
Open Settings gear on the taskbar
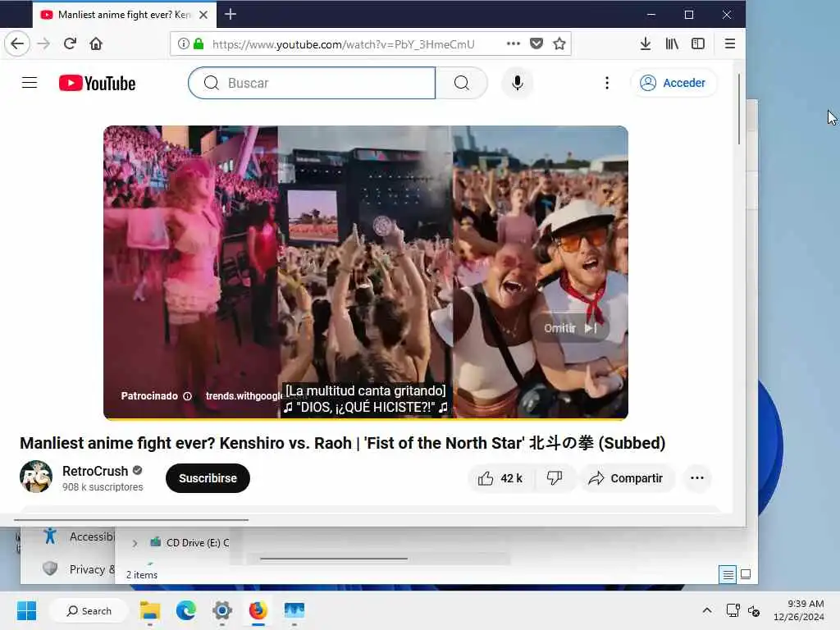[221, 610]
